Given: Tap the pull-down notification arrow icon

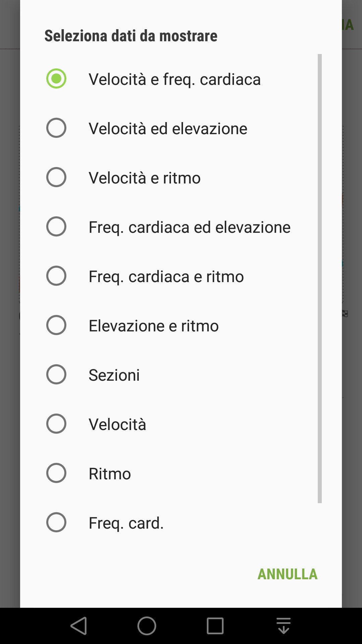Looking at the screenshot, I should (x=284, y=626).
